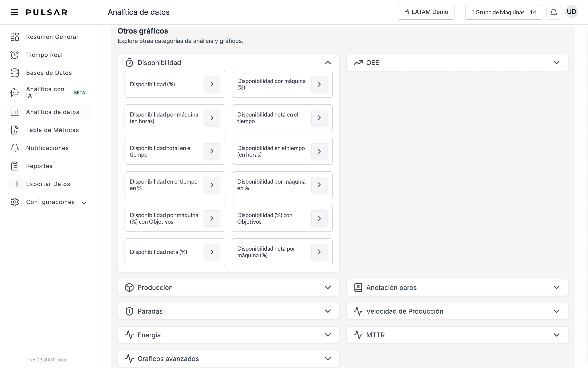The image size is (588, 368).
Task: Expand the Energía section chevron
Action: (328, 335)
